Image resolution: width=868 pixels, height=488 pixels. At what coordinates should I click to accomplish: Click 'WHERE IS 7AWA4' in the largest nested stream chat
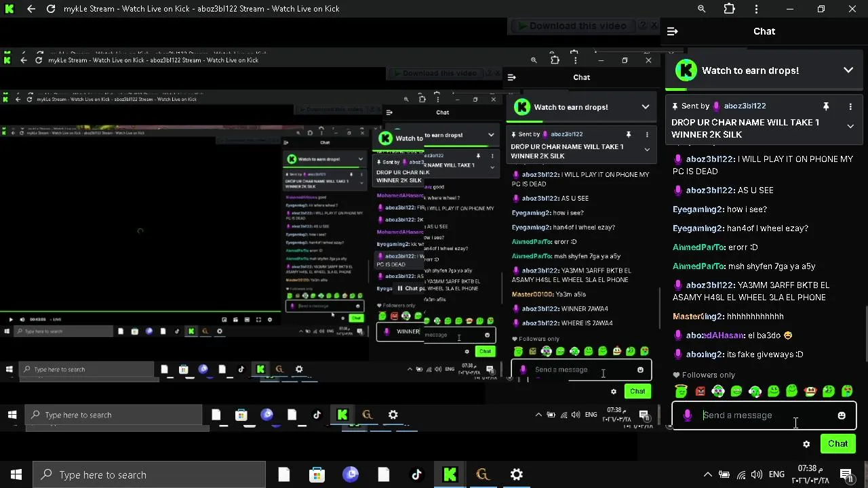point(587,323)
